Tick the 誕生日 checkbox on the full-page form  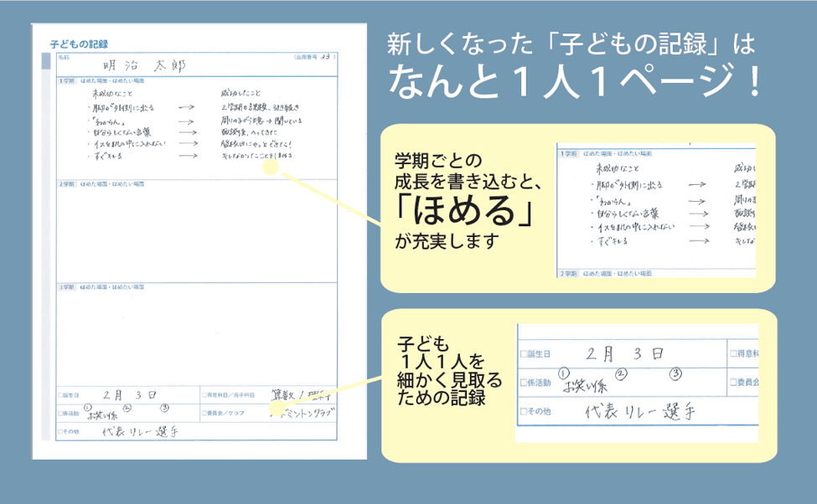(x=60, y=396)
